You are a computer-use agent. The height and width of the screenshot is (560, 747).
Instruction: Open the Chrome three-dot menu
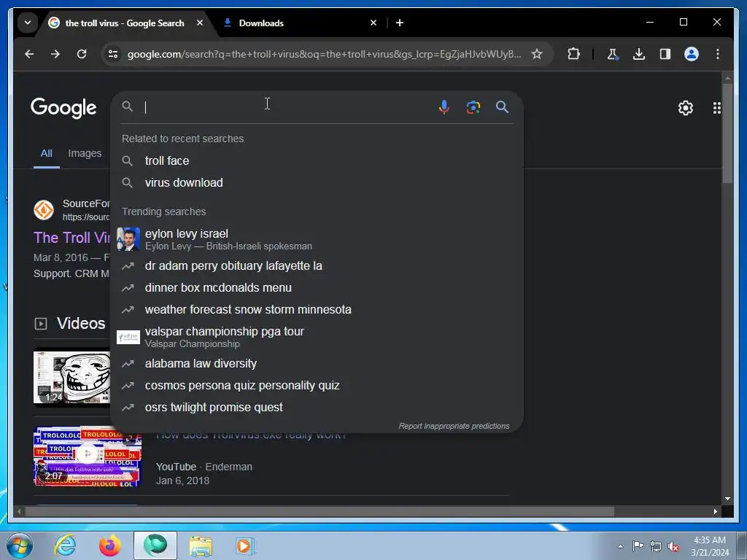tap(718, 54)
